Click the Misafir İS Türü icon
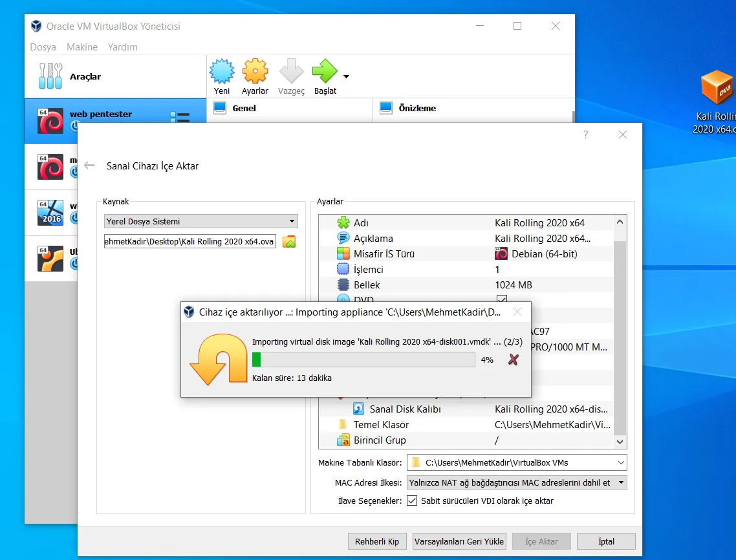The width and height of the screenshot is (736, 560). (x=343, y=253)
